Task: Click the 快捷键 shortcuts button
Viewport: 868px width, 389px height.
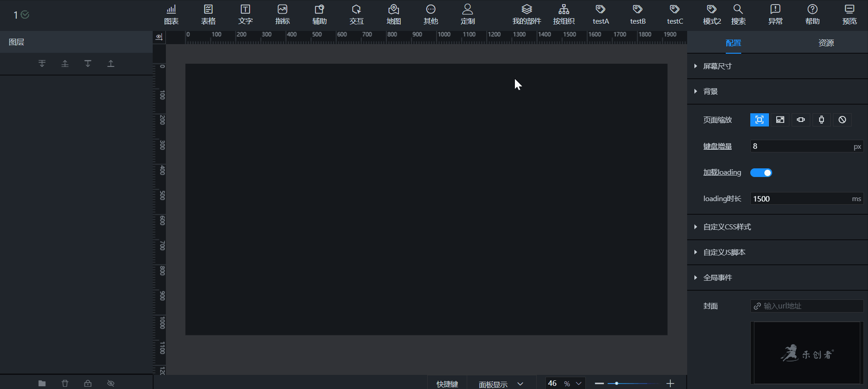Action: (x=447, y=384)
